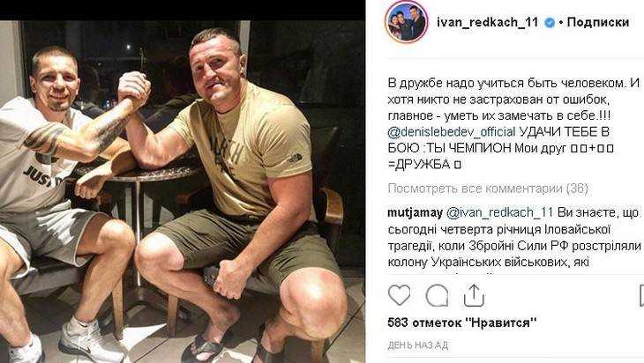Expand Посмотреть все комментарии (36)

pyautogui.click(x=488, y=189)
